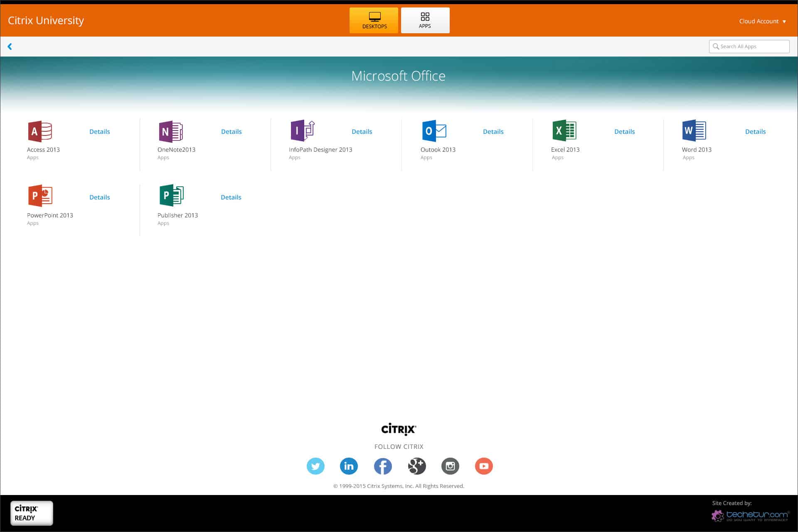Show Details for PowerPoint 2013
Screen dimensions: 798x532
(100, 197)
